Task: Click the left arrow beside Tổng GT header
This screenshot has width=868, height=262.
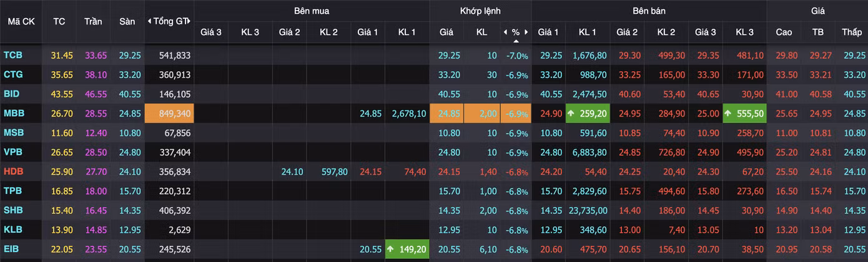Action: [x=149, y=21]
